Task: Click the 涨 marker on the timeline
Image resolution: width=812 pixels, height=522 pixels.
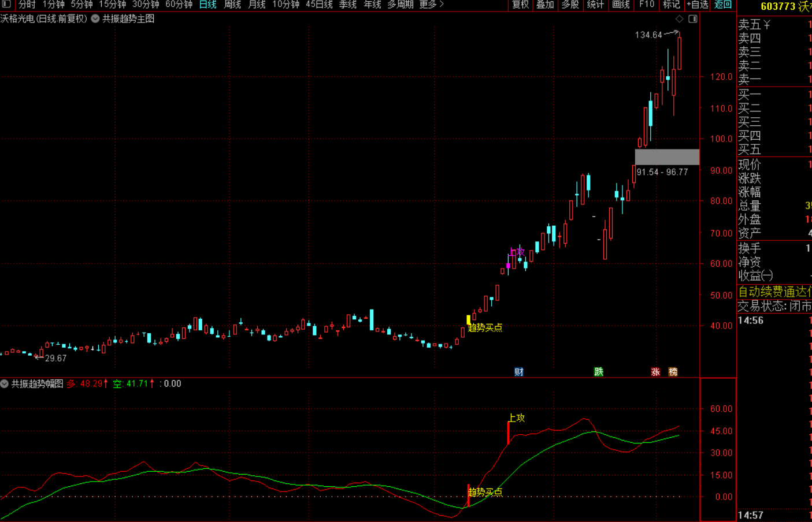Action: click(655, 372)
